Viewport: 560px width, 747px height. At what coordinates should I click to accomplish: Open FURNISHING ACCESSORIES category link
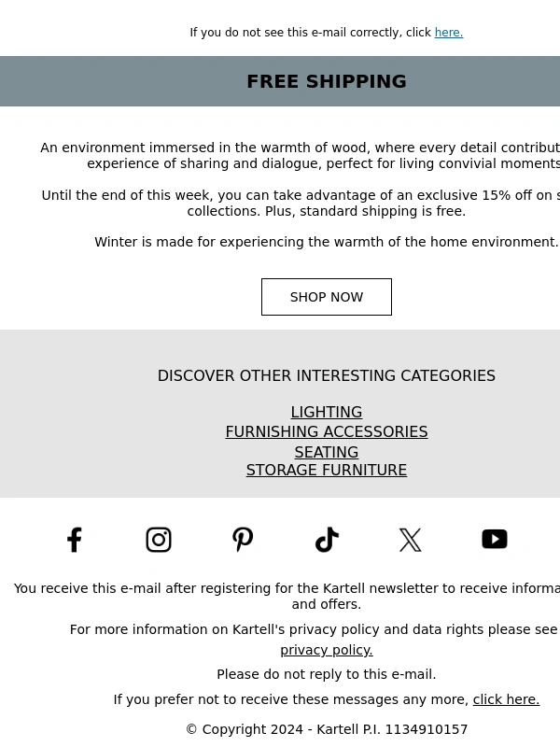[327, 431]
